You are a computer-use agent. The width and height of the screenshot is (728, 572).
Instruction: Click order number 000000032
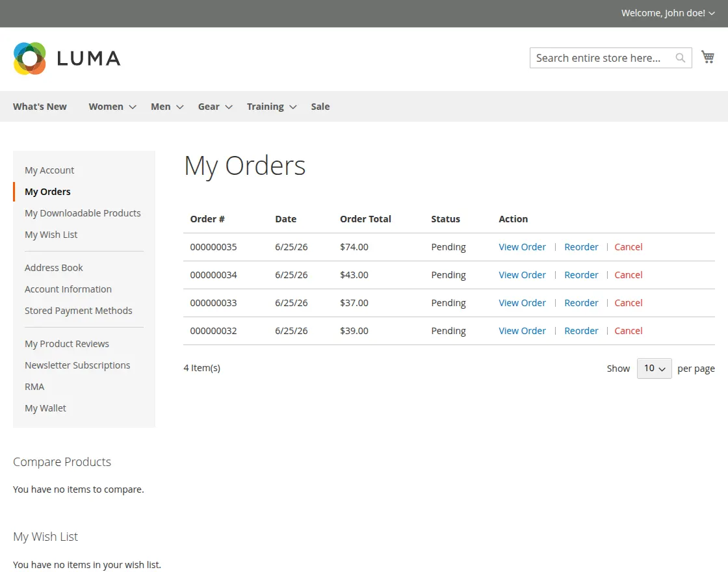click(x=214, y=331)
